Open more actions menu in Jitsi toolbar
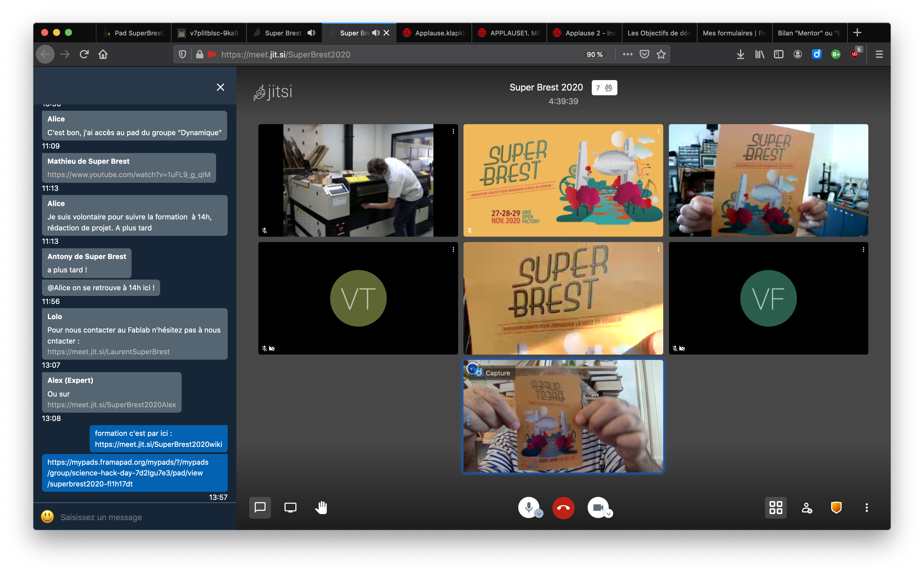 click(866, 508)
